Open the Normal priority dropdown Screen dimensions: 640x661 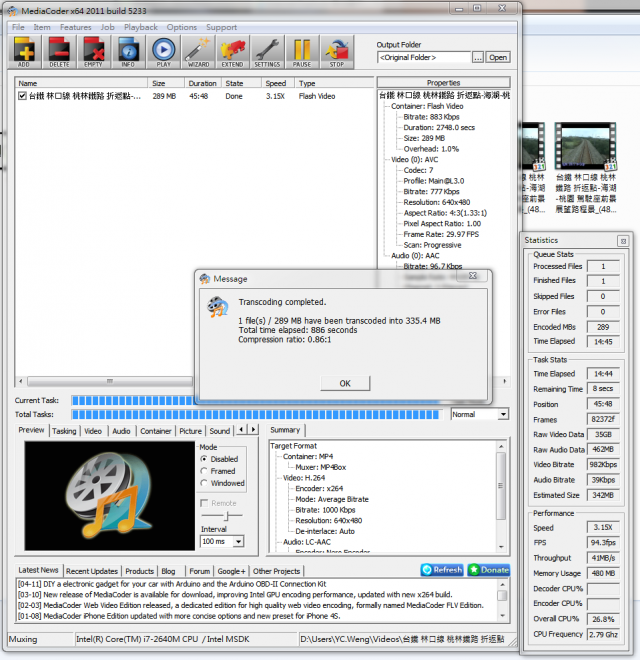[503, 414]
